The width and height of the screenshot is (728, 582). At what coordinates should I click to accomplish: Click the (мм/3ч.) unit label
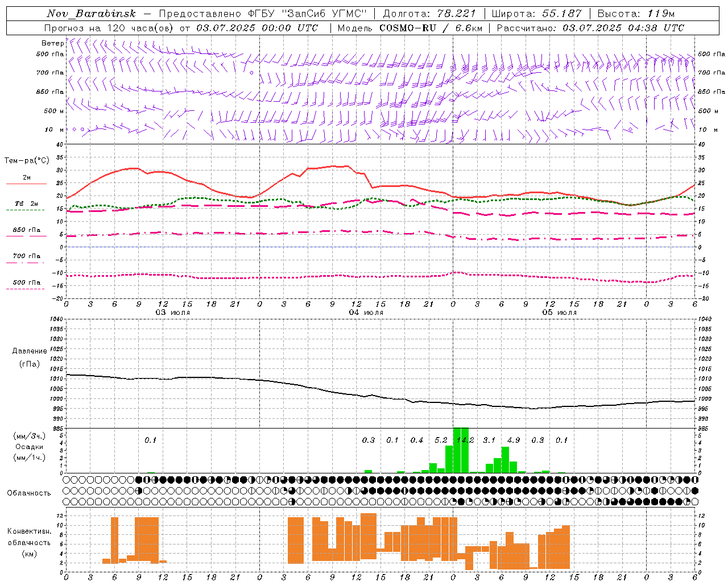29,436
